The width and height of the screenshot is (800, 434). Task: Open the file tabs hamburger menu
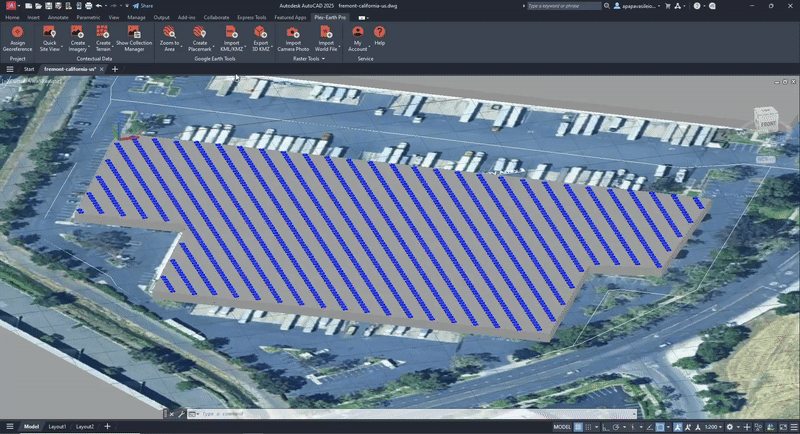coord(10,69)
